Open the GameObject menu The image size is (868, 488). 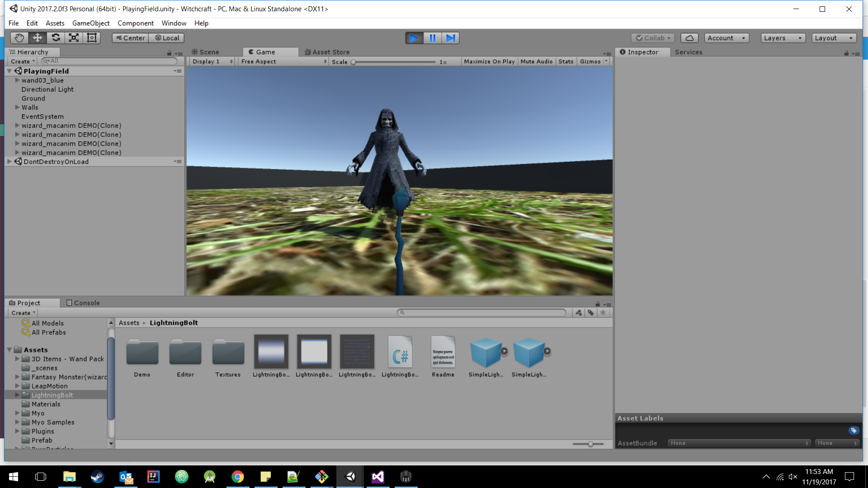pos(91,23)
